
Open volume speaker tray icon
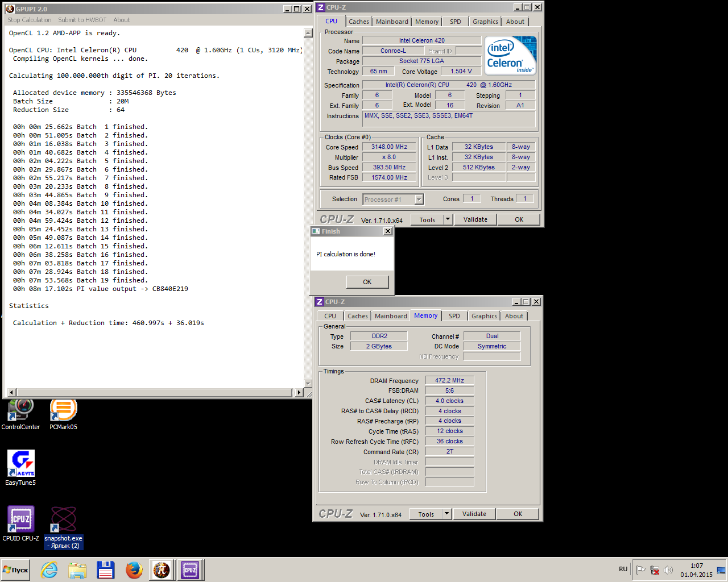click(668, 569)
